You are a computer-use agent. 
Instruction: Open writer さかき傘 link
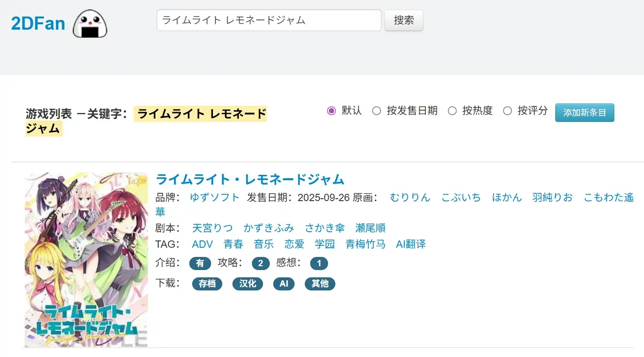click(x=325, y=228)
